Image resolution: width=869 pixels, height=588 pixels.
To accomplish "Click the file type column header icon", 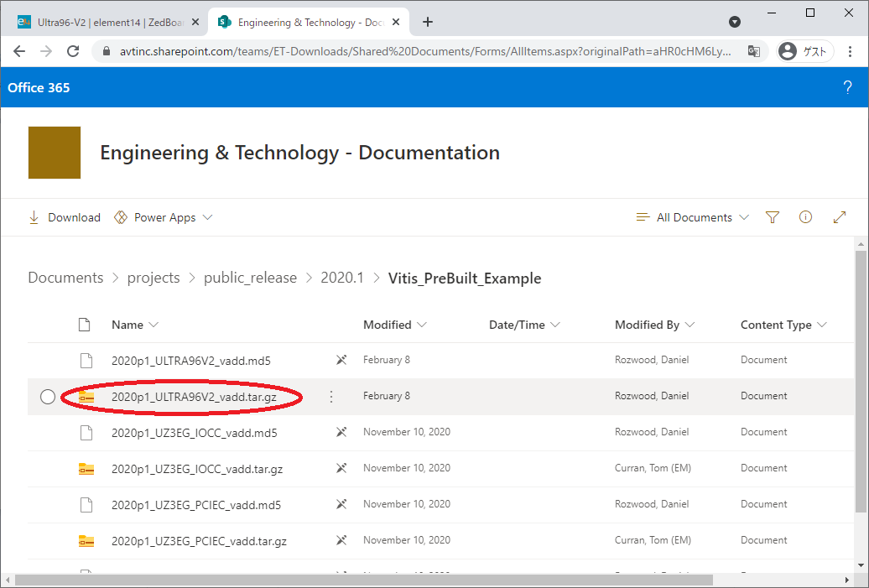I will [84, 325].
